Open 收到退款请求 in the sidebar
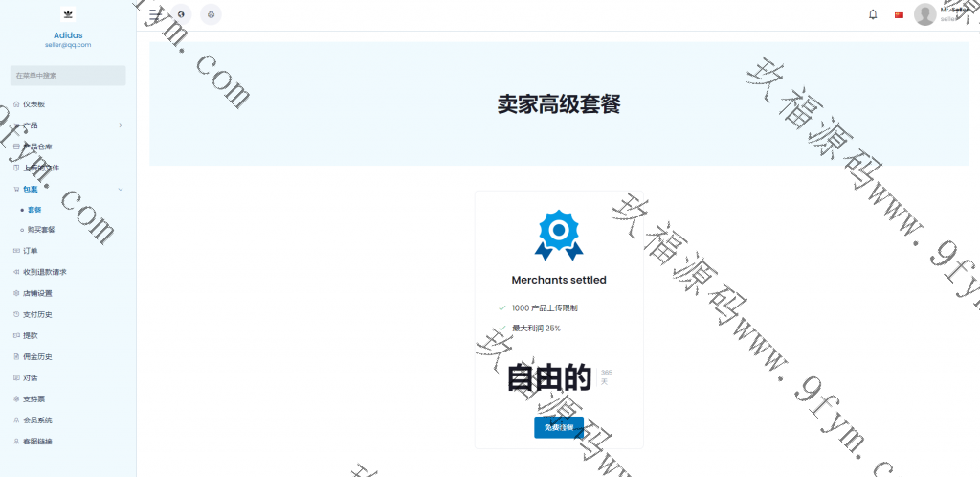The image size is (980, 477). tap(45, 272)
